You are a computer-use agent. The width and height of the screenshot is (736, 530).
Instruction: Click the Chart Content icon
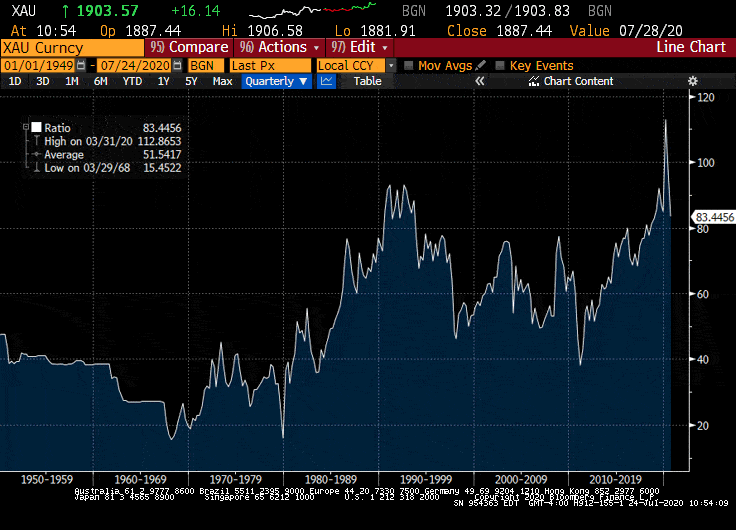tap(534, 81)
